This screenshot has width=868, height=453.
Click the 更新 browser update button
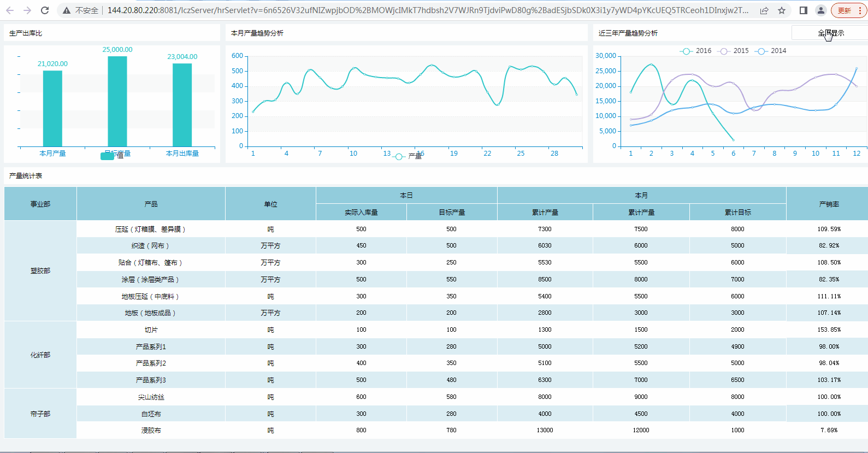tap(848, 10)
